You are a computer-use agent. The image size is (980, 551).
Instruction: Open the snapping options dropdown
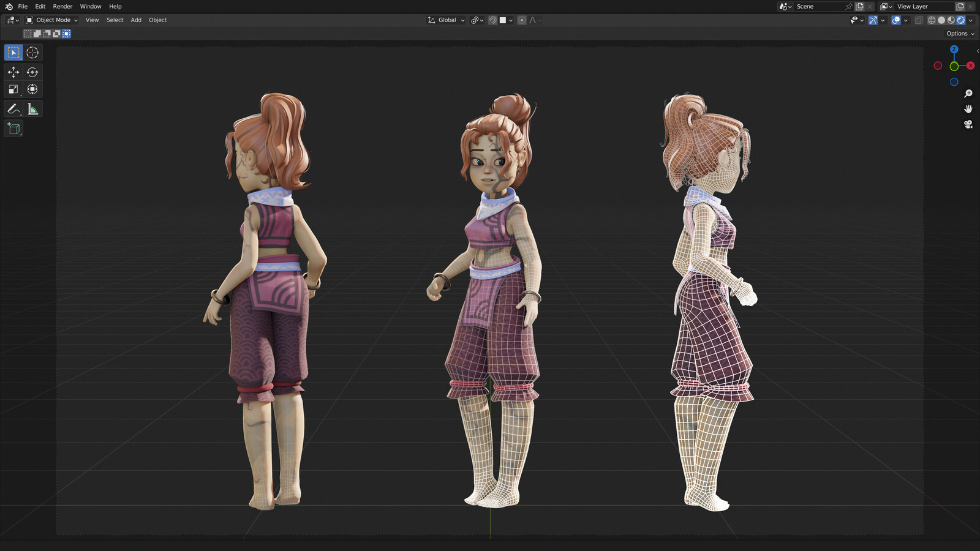[x=506, y=20]
